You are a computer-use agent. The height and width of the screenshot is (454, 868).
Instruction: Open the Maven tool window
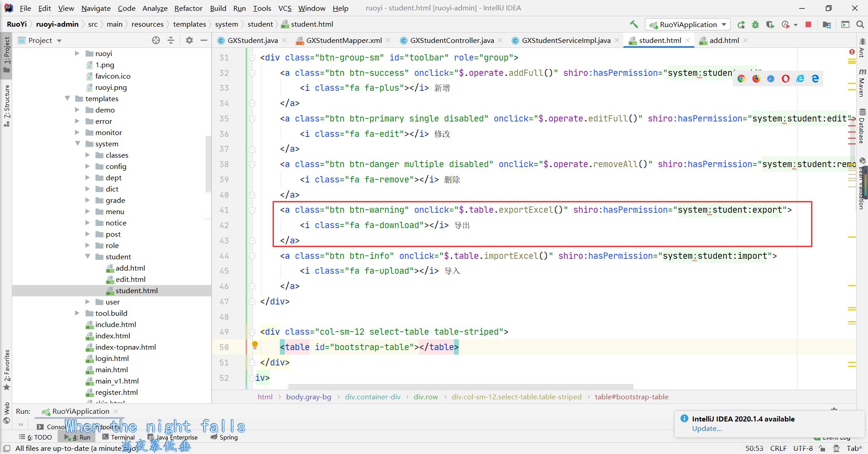[x=862, y=83]
